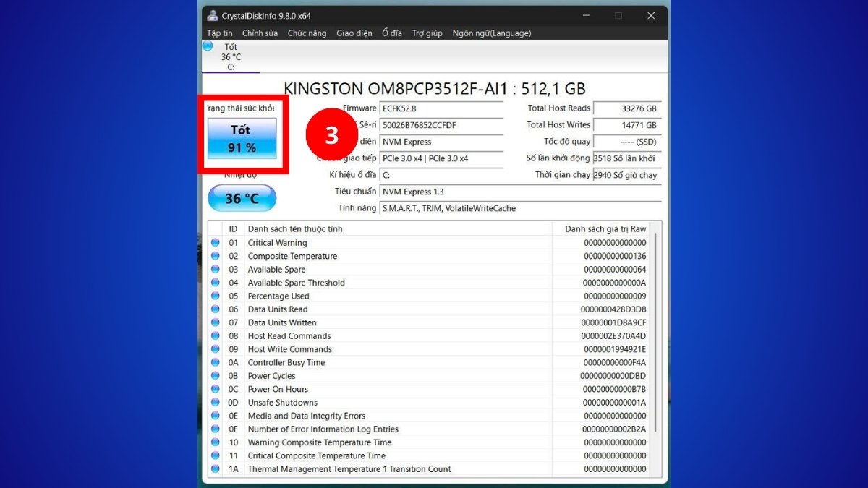Click the 36 °C temperature button
Image resolution: width=868 pixels, height=488 pixels.
[x=242, y=198]
